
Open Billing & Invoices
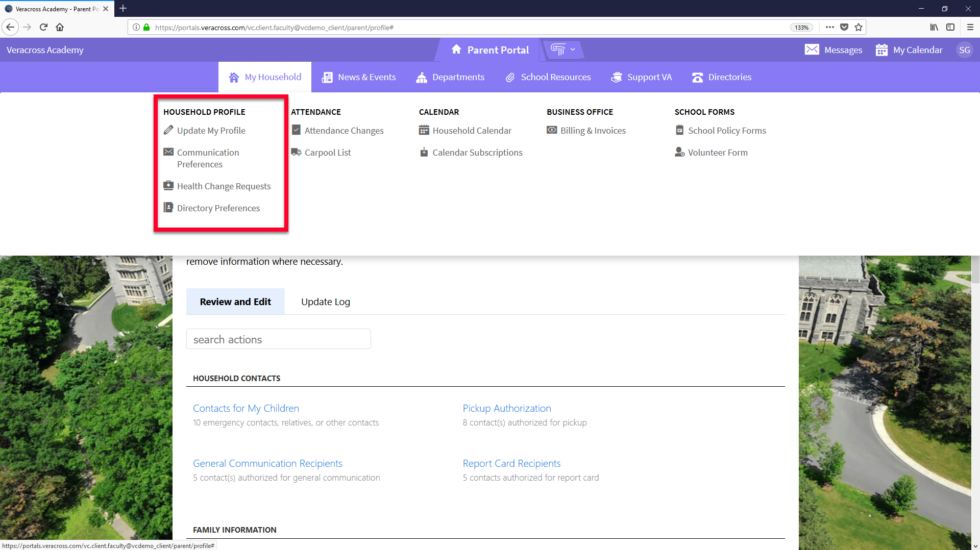(593, 131)
